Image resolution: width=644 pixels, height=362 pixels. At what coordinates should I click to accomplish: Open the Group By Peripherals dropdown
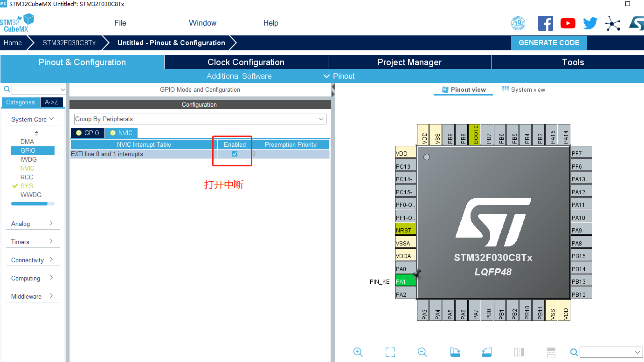pyautogui.click(x=200, y=119)
